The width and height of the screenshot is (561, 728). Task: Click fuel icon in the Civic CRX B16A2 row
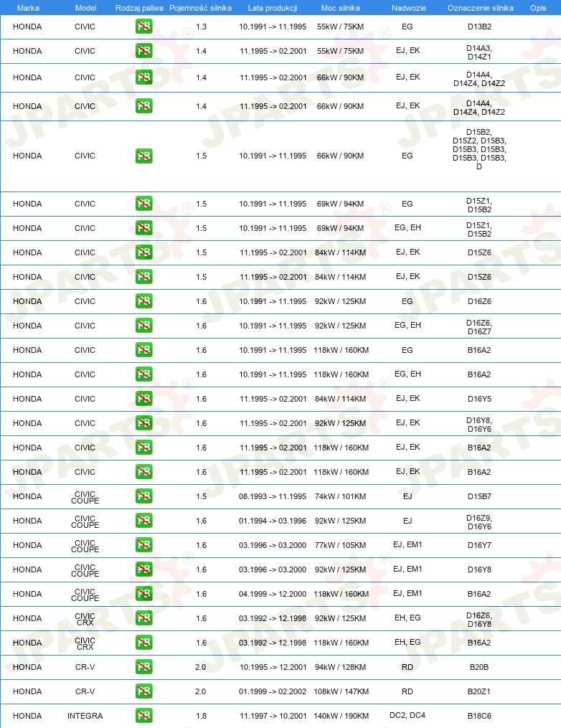(144, 642)
